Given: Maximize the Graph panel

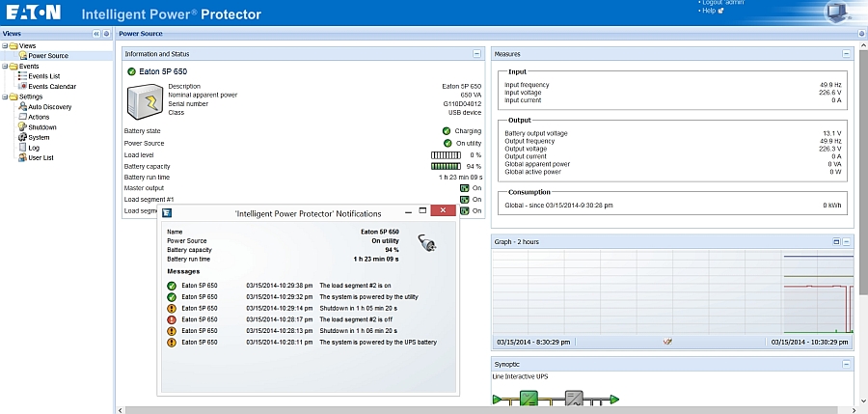Looking at the screenshot, I should tap(836, 241).
